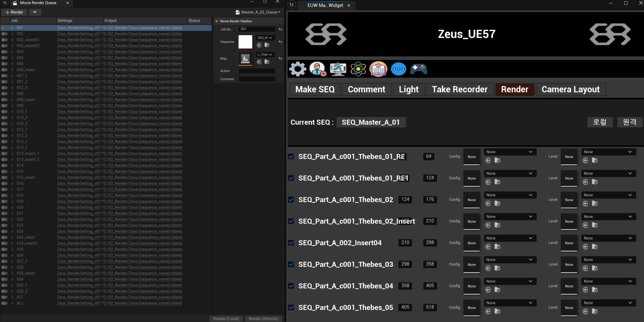Click the Master_A_02_Queue save icon
Screen dimensions: 644x322
pos(238,12)
